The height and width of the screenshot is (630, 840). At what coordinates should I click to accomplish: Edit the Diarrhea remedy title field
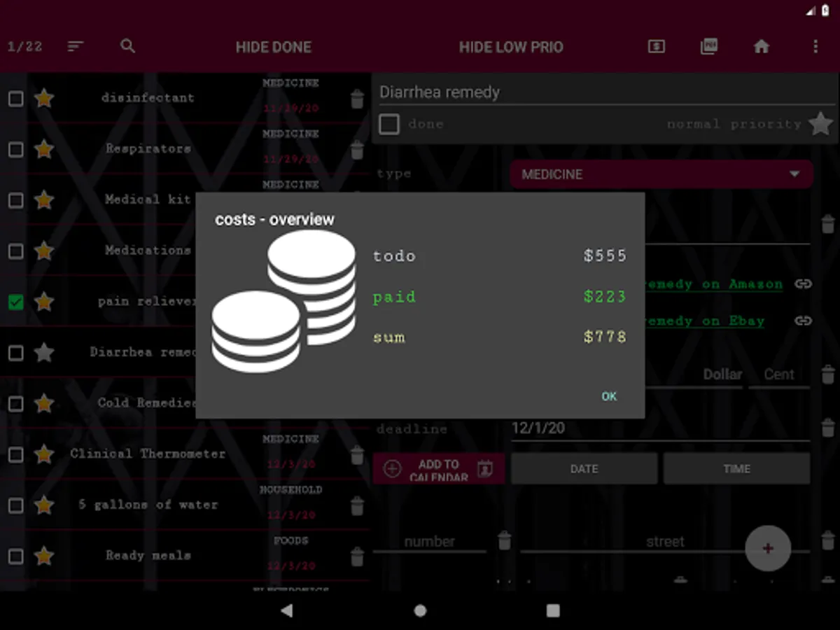(x=606, y=92)
